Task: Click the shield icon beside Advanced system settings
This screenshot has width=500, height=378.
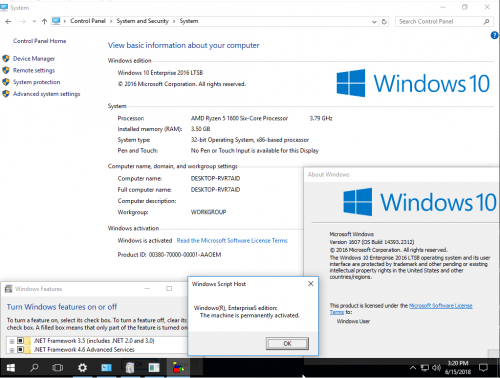Action: pos(6,94)
